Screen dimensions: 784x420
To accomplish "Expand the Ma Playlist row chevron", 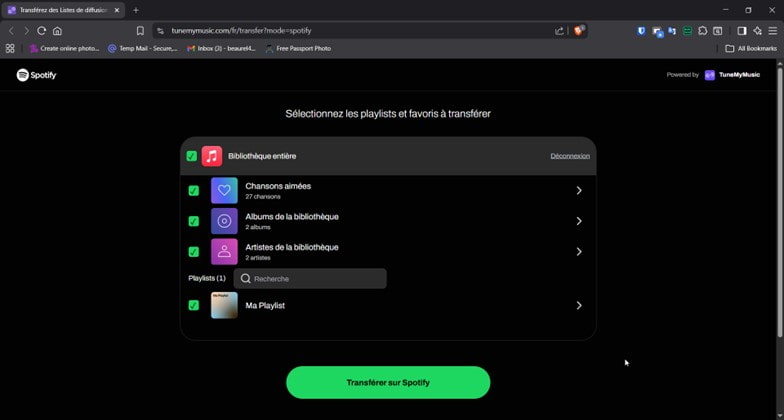I will [x=578, y=306].
